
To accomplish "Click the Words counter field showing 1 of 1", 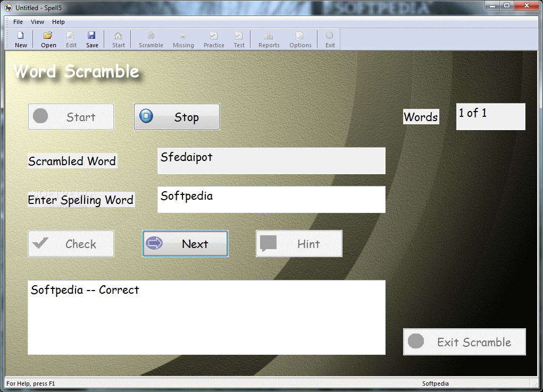I will pos(491,117).
